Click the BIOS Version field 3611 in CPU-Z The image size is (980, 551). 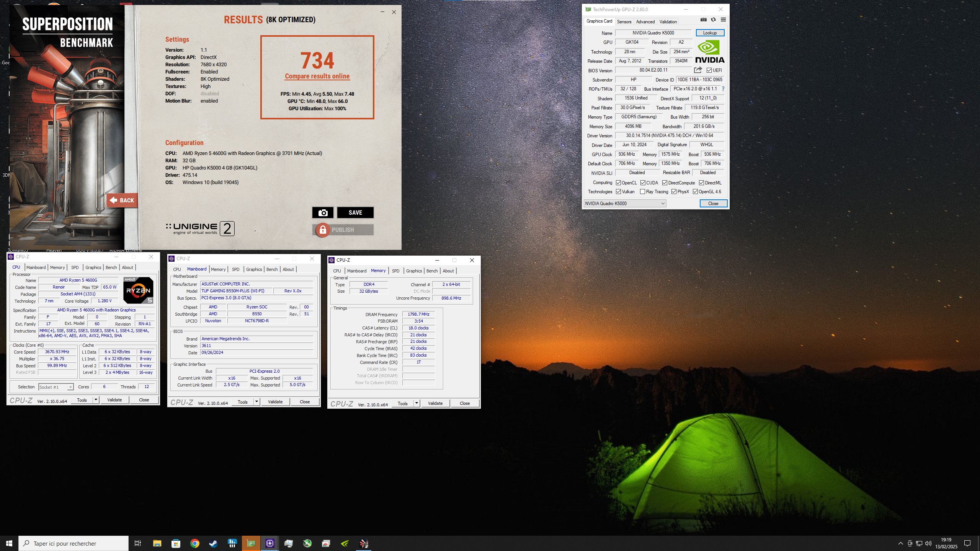tap(257, 346)
